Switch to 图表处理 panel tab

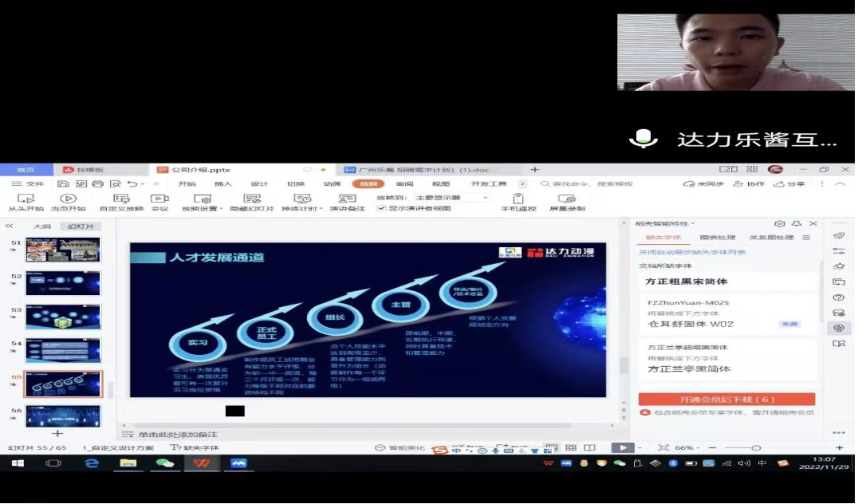pyautogui.click(x=718, y=238)
